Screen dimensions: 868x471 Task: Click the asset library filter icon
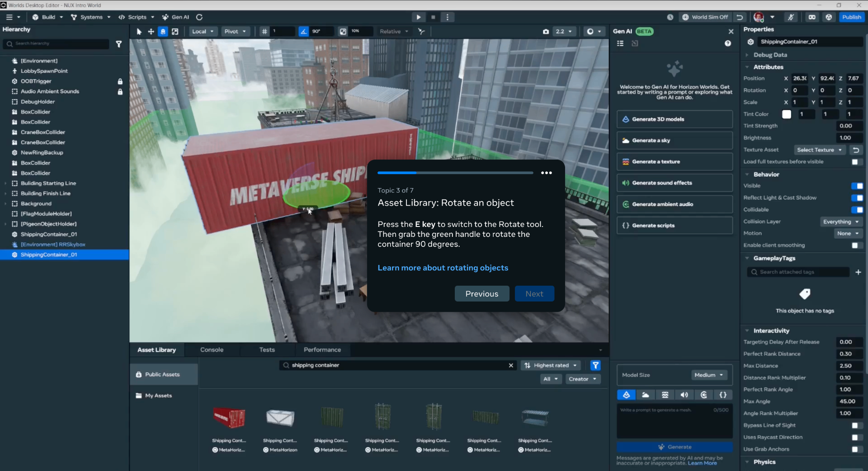pyautogui.click(x=595, y=365)
